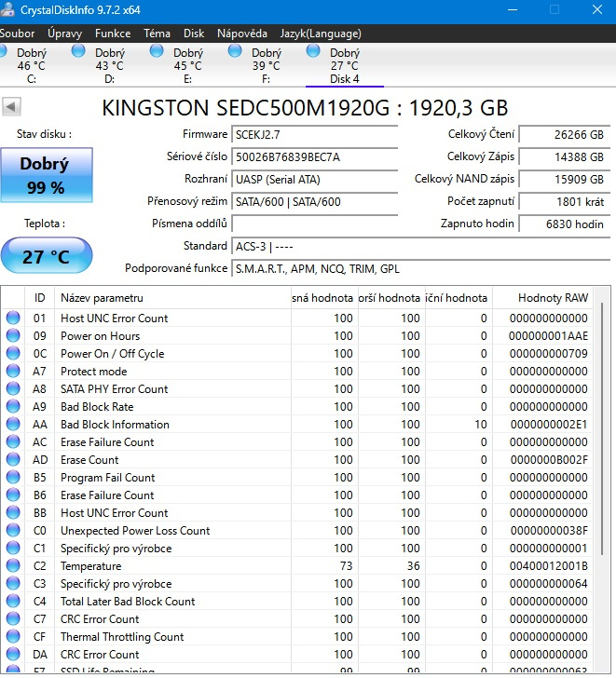Click status orb of Unexpected Power Loss Count row
616x678 pixels.
click(13, 530)
